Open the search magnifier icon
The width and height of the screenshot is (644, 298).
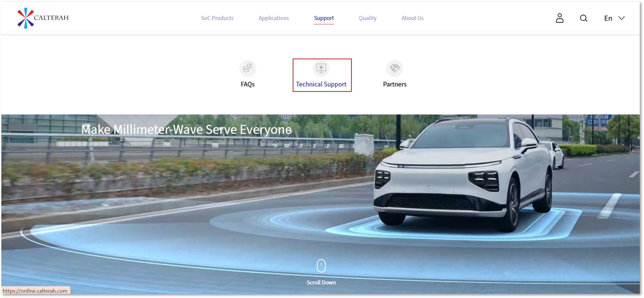click(583, 18)
